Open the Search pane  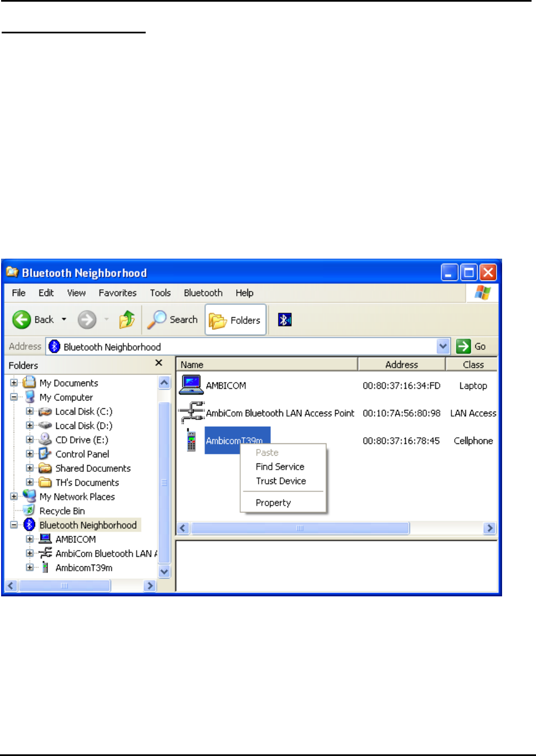click(172, 319)
